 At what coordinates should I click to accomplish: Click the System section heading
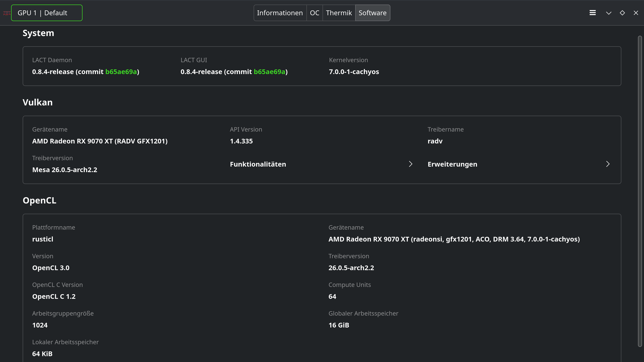pos(38,33)
